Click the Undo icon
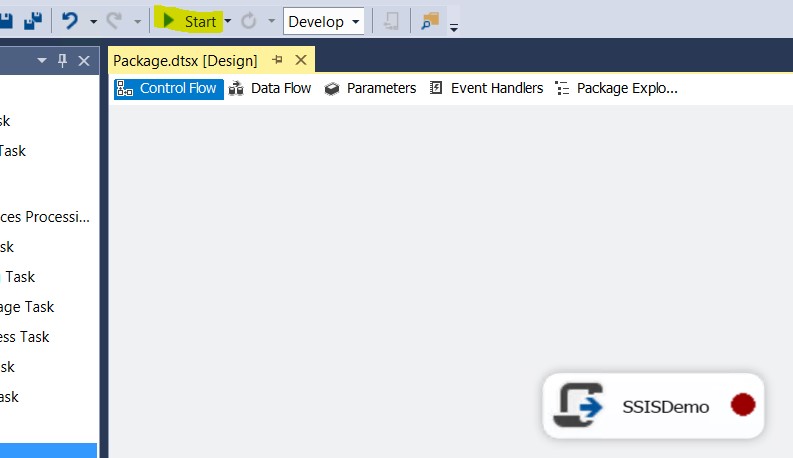793x458 pixels. [x=70, y=20]
